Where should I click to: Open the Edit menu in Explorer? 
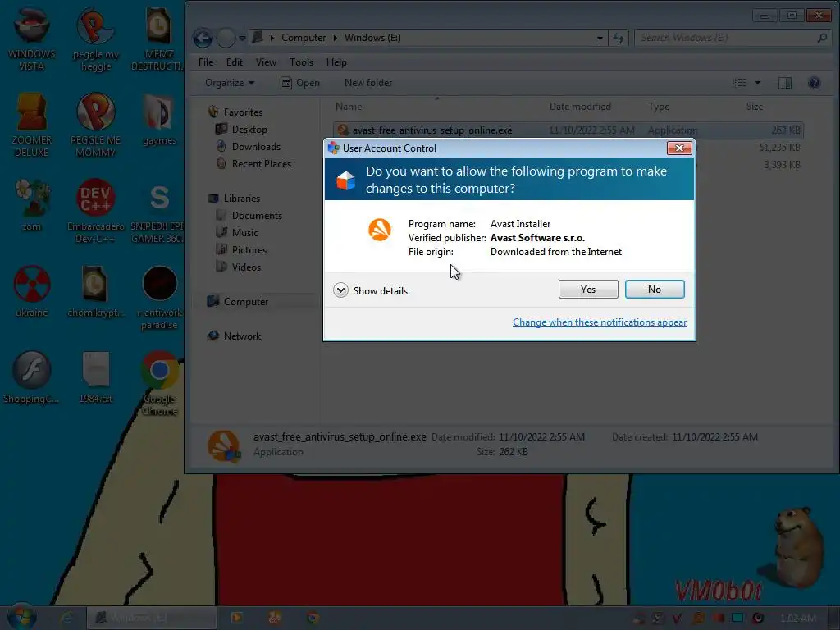click(x=234, y=62)
